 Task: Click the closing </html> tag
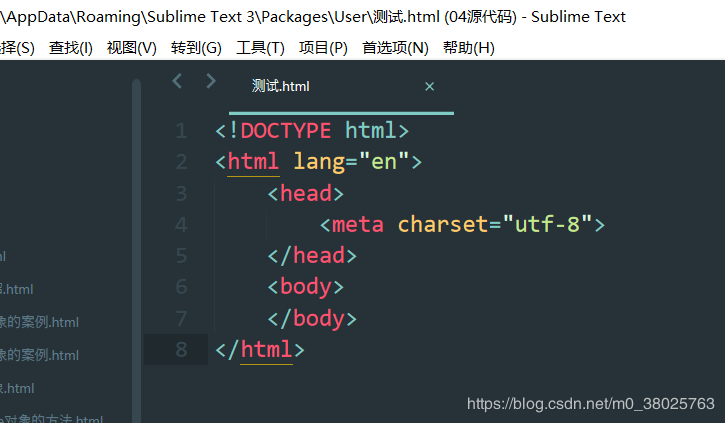[260, 349]
